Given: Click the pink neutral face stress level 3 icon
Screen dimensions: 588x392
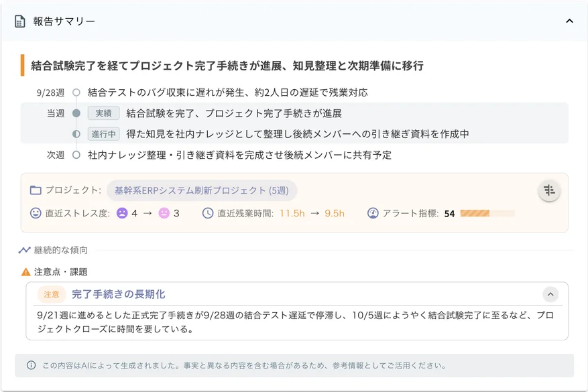Looking at the screenshot, I should pos(164,213).
